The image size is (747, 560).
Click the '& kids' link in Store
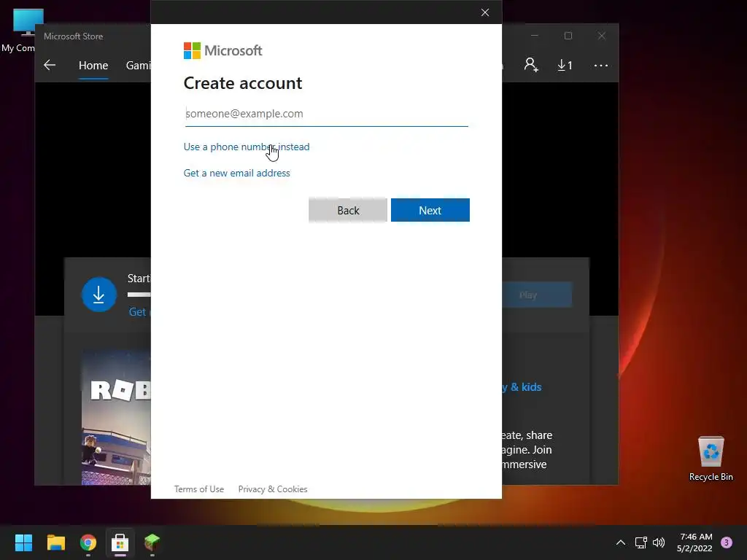click(526, 387)
